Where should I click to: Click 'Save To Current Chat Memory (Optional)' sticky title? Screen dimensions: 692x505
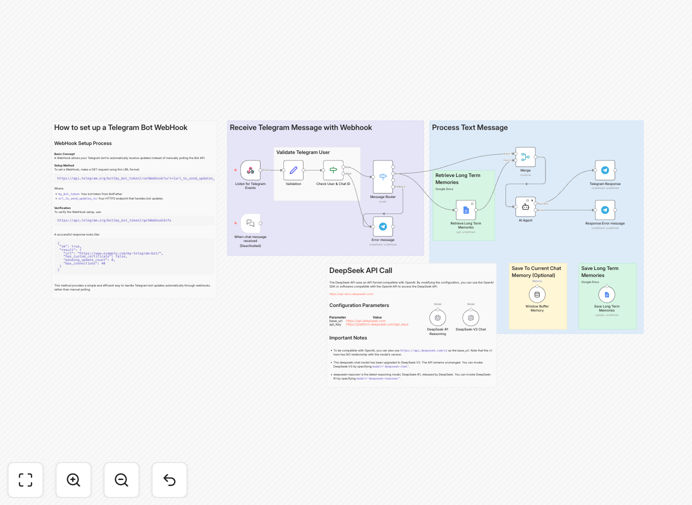[x=536, y=271]
